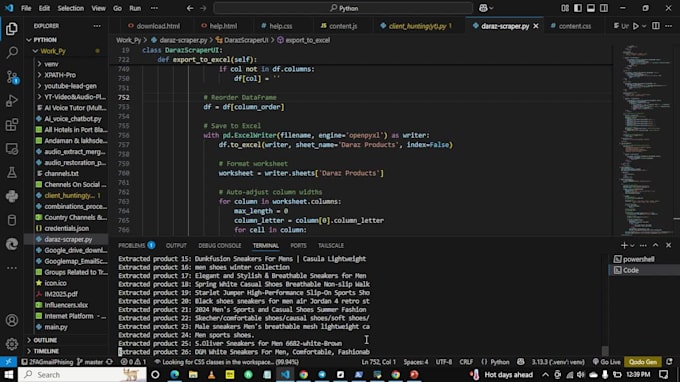
Task: Open the File menu
Action: pyautogui.click(x=26, y=8)
